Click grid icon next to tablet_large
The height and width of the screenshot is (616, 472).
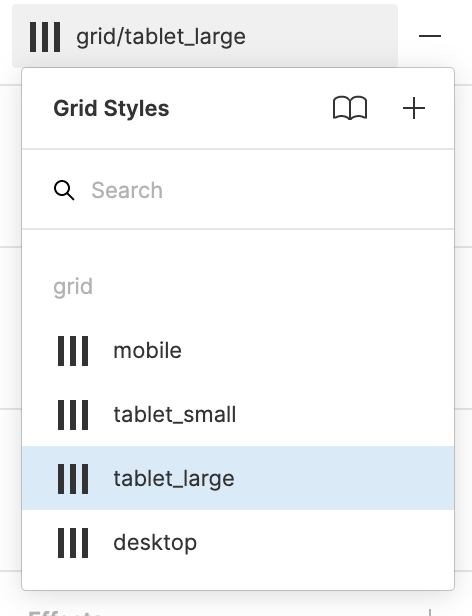click(x=73, y=479)
